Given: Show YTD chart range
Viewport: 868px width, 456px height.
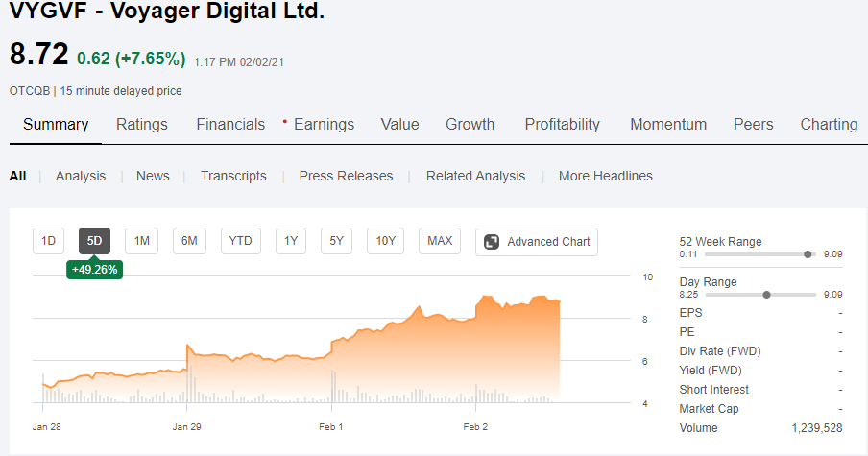Looking at the screenshot, I should (241, 241).
